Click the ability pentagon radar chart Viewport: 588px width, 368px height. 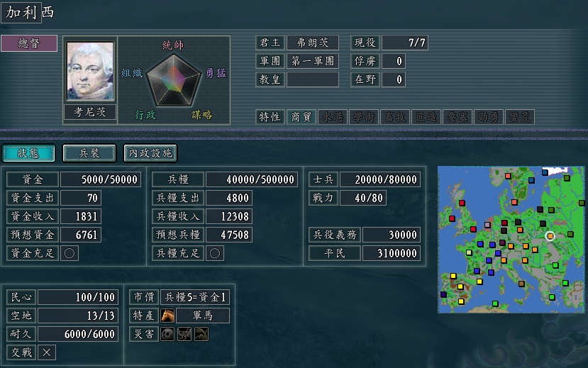(173, 80)
